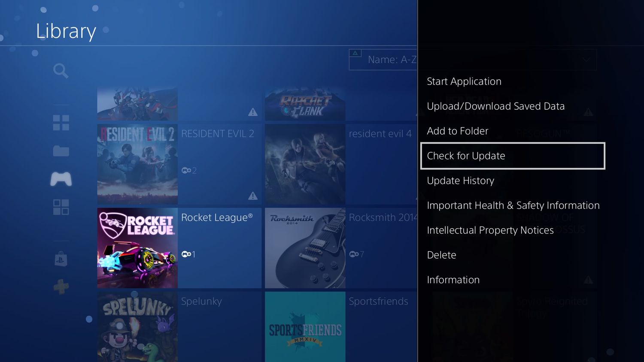Select Add to Folder option
Screen dimensions: 644x362
pyautogui.click(x=458, y=131)
